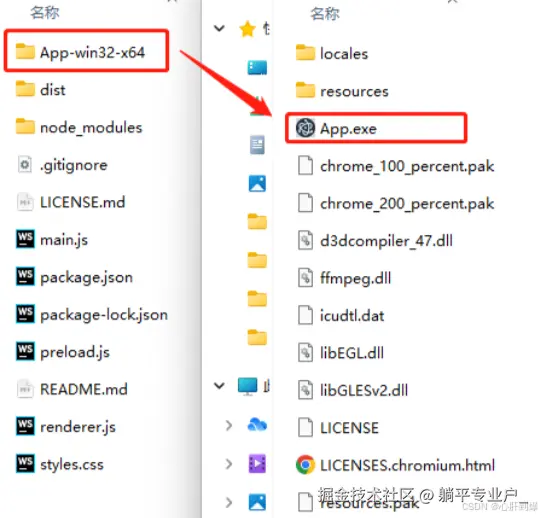Screen dimensions: 542x518
Task: Collapse the Quick access section chevron
Action: tap(219, 28)
